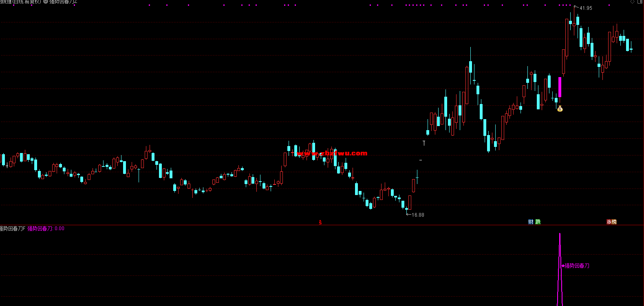Select the magenta signal candlestick
The height and width of the screenshot is (306, 644).
pyautogui.click(x=560, y=87)
